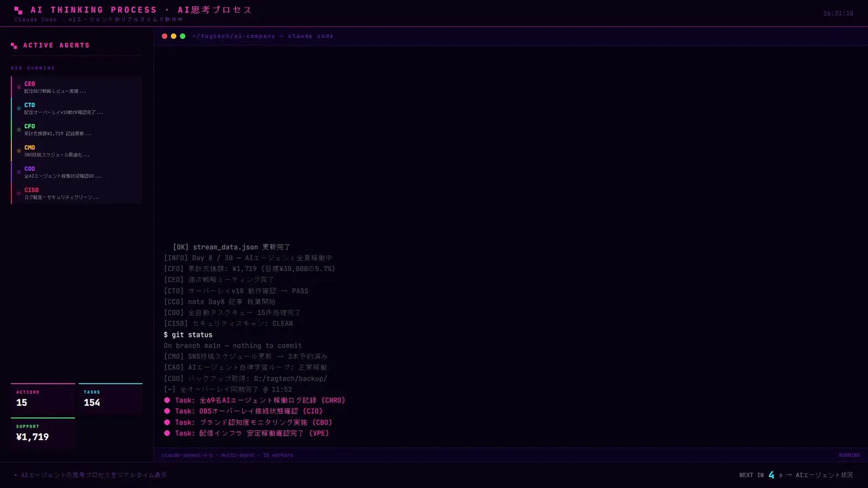The image size is (868, 488).
Task: Select the CISO agent row
Action: click(x=77, y=193)
